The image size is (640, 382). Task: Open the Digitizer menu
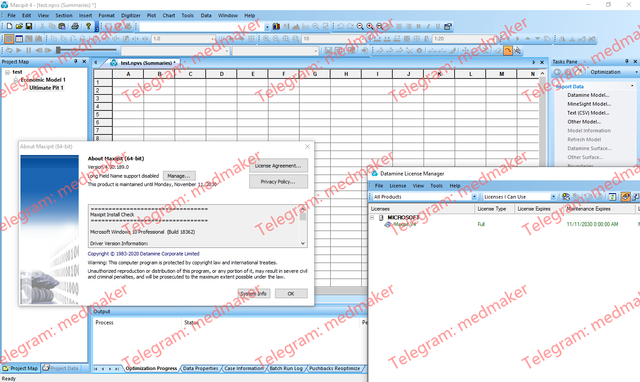click(131, 16)
